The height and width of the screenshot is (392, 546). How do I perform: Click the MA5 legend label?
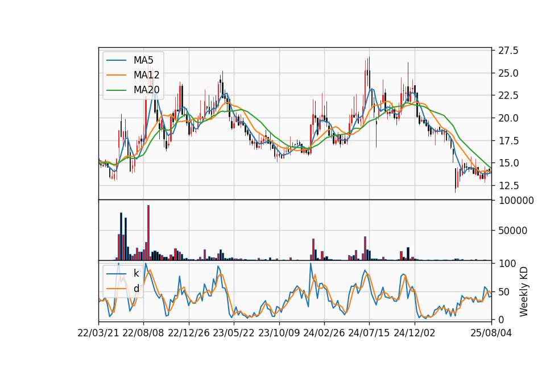click(x=143, y=60)
